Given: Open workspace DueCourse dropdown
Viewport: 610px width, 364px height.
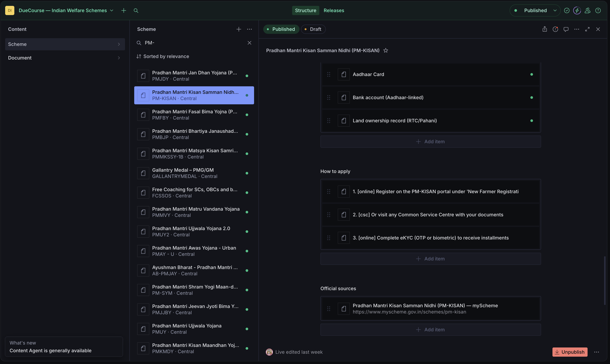Looking at the screenshot, I should [x=66, y=10].
